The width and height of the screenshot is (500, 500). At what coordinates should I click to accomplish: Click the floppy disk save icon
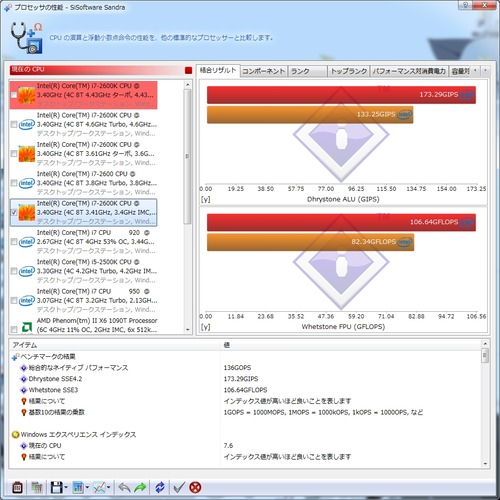(56, 488)
